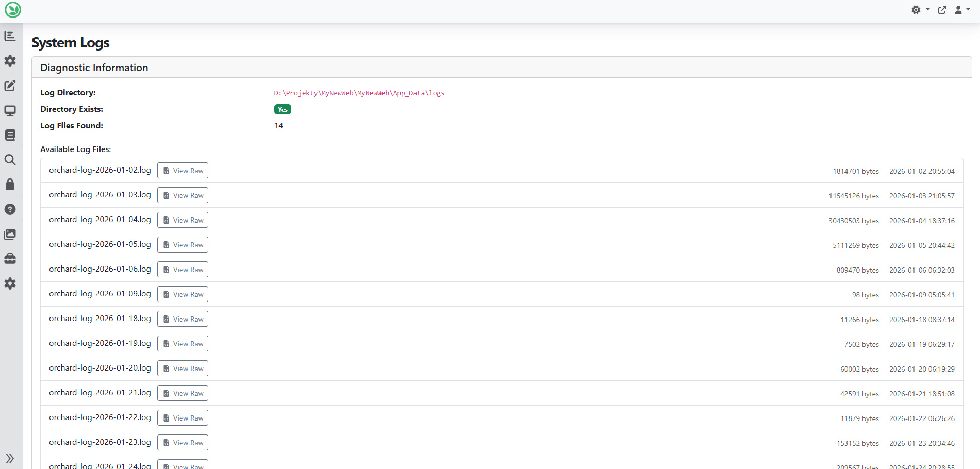View raw orchard-log-2026-01-21.log
980x469 pixels.
(182, 393)
